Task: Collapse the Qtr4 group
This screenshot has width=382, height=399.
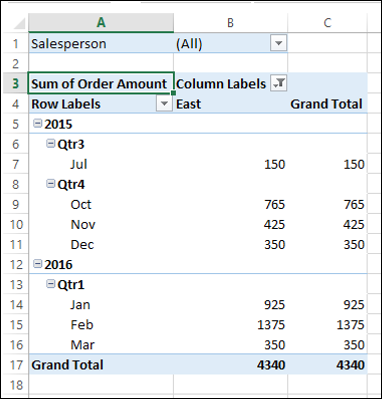Action: coord(51,184)
